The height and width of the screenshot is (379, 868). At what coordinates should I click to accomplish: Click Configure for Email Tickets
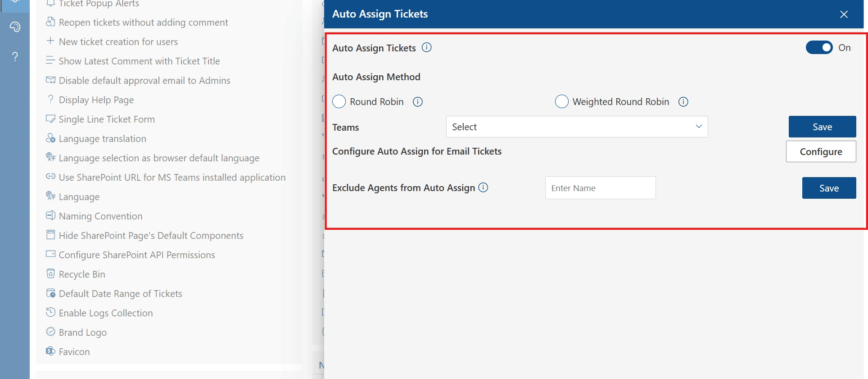[821, 151]
